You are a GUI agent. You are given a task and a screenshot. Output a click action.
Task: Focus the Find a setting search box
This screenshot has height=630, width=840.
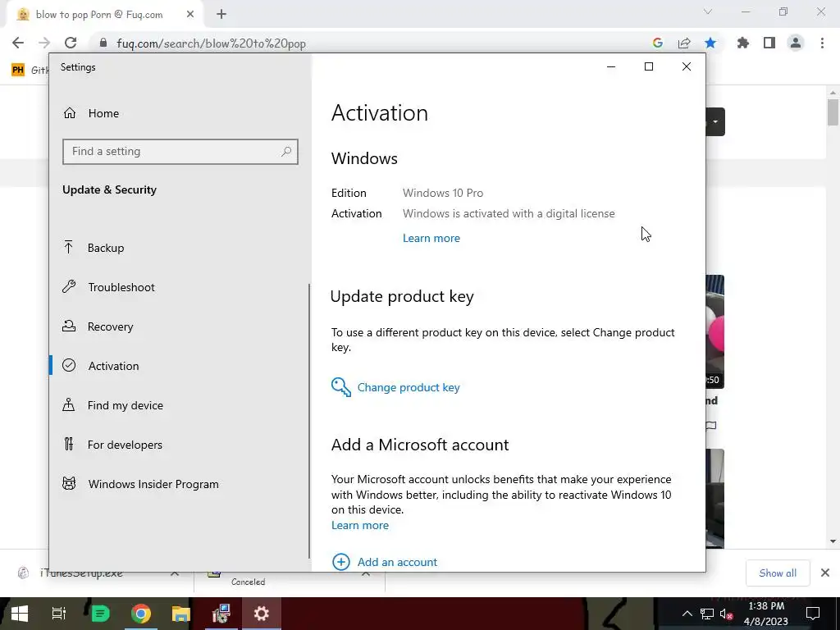180,152
